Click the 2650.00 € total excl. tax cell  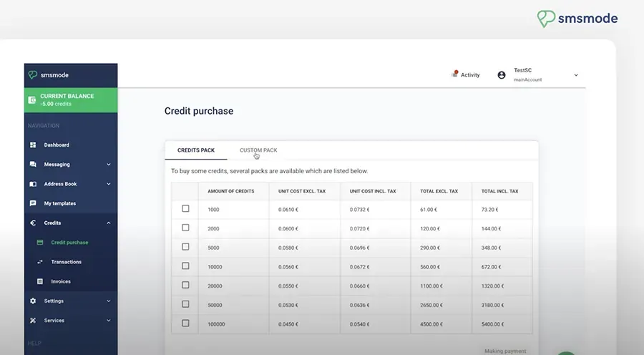(431, 305)
